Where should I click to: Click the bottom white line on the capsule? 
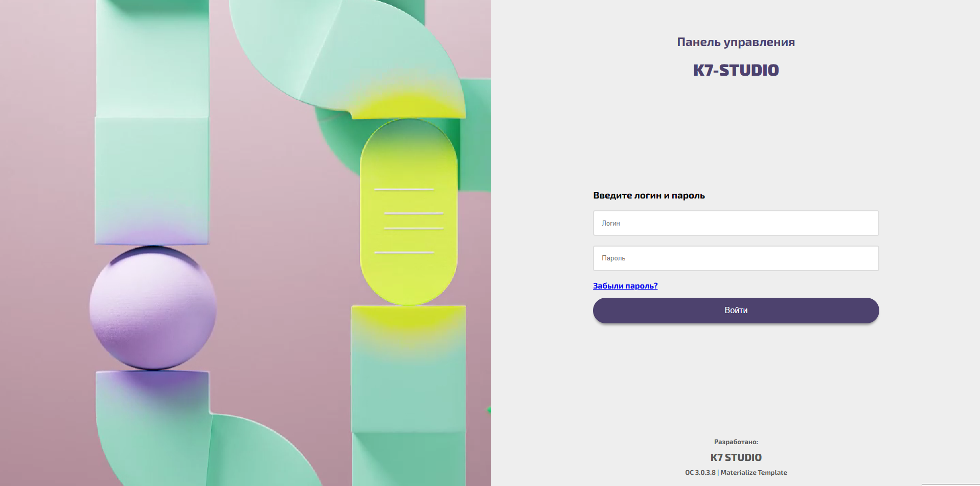tap(404, 253)
